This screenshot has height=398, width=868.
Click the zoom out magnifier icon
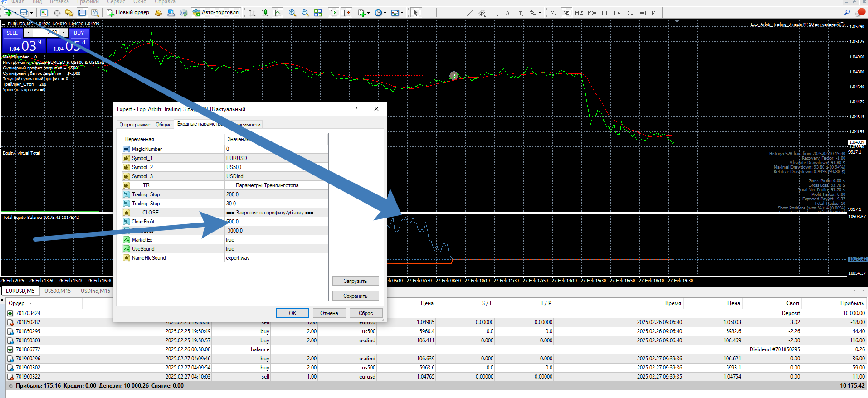[305, 13]
